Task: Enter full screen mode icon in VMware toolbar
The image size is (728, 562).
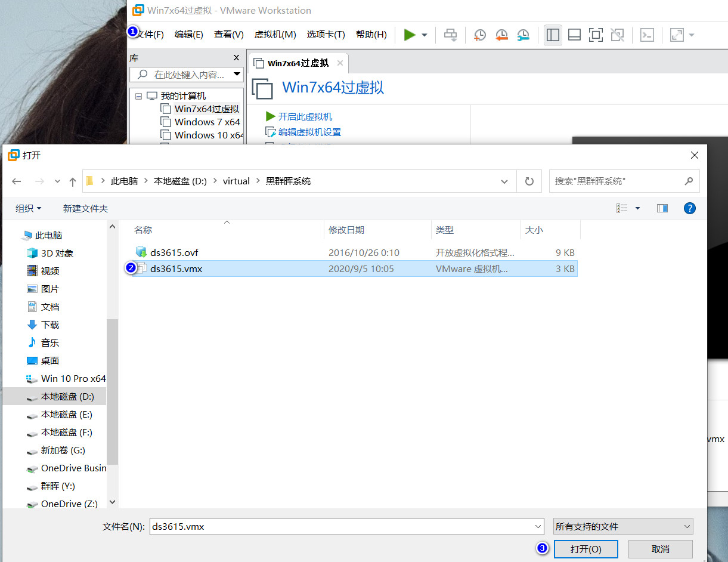Action: 596,35
